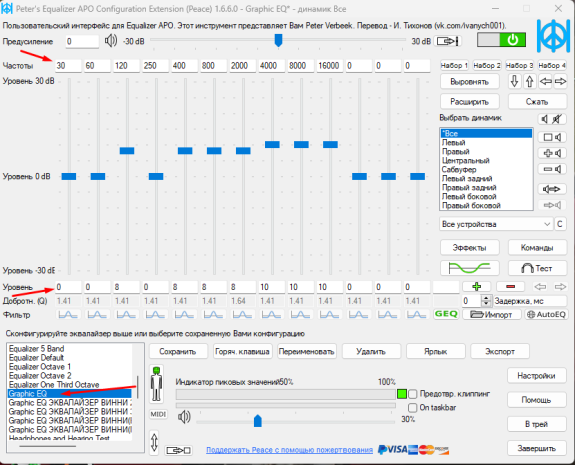Toggle the green equalizer power switch
Screen dimensions: 575x465
point(501,40)
